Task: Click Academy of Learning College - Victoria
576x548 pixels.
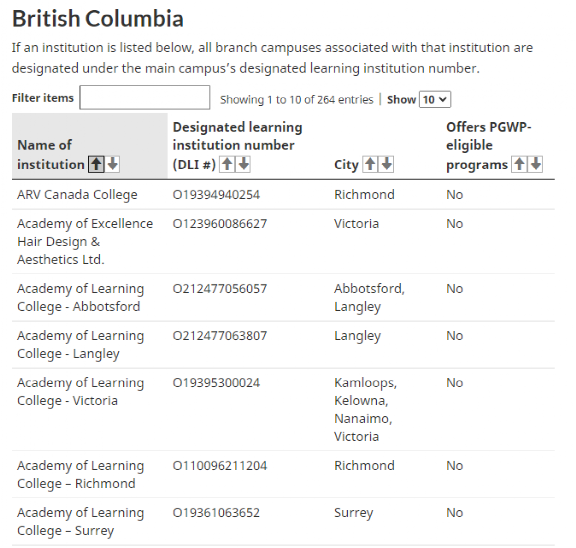Action: pos(80,392)
